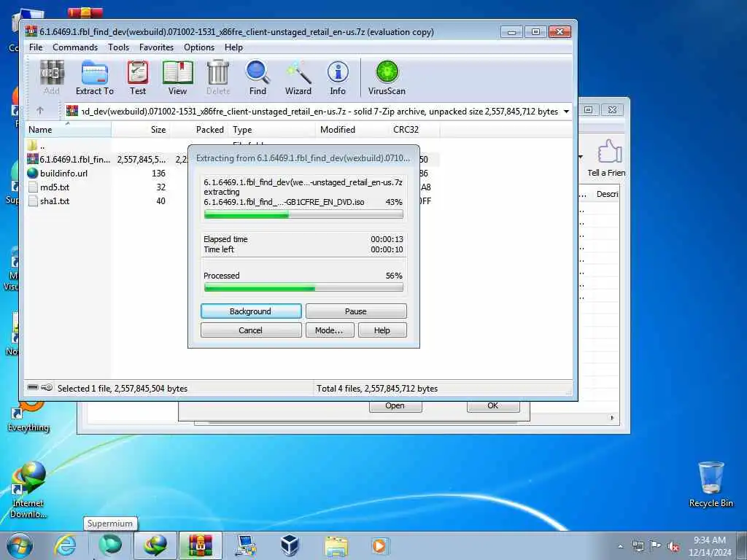Click the Add toolbar icon
The width and height of the screenshot is (747, 560).
tap(52, 78)
